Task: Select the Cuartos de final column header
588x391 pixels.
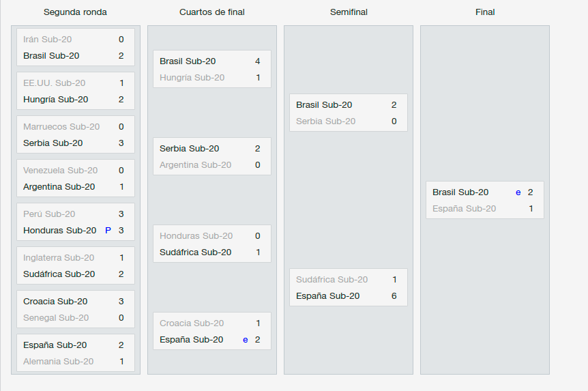Action: [x=212, y=12]
